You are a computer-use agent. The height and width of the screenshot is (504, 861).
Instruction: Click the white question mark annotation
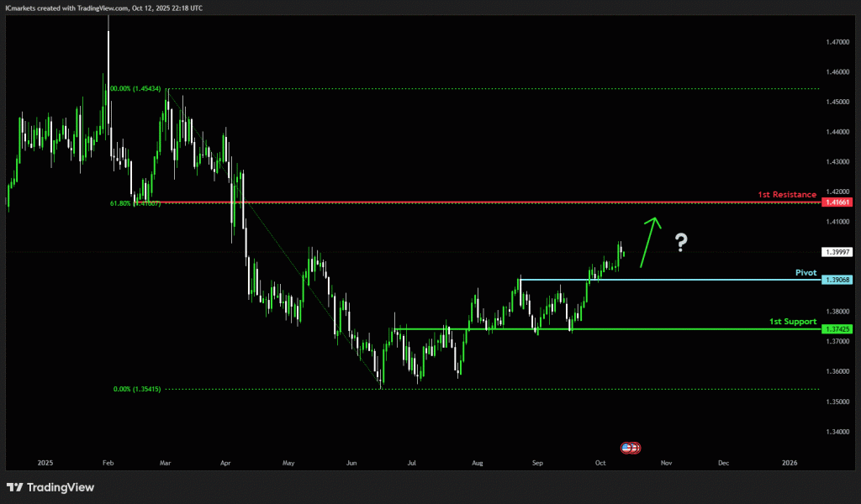tap(681, 244)
